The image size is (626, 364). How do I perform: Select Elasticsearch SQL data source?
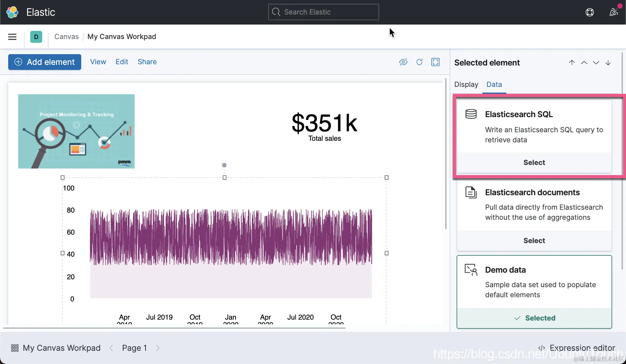tap(534, 162)
